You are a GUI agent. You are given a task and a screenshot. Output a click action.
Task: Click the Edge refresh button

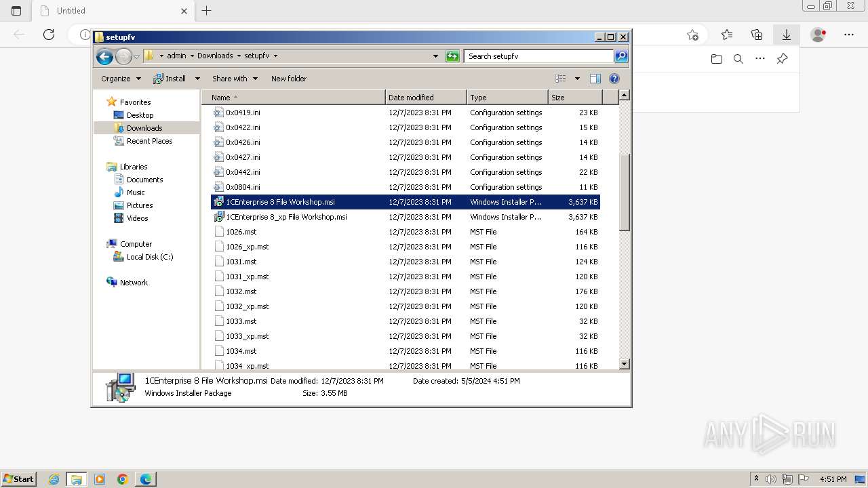point(49,35)
